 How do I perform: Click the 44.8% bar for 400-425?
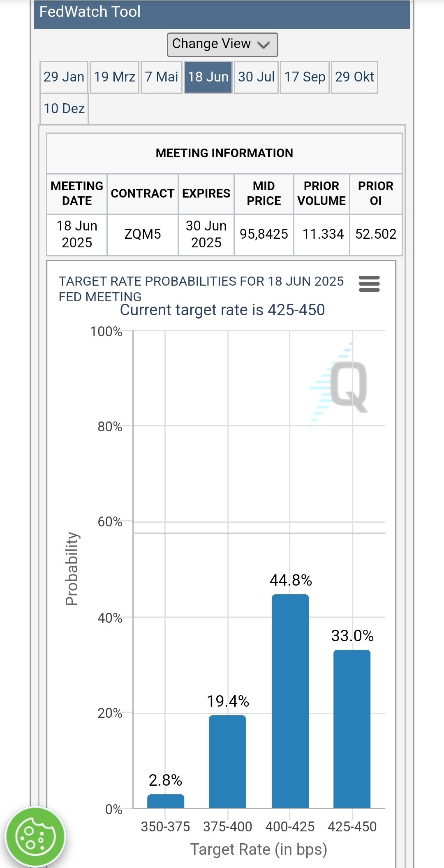[x=290, y=701]
